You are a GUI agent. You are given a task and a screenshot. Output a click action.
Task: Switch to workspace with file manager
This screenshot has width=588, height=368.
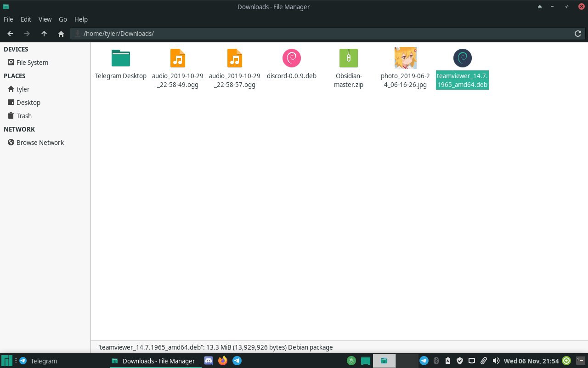[x=384, y=361]
